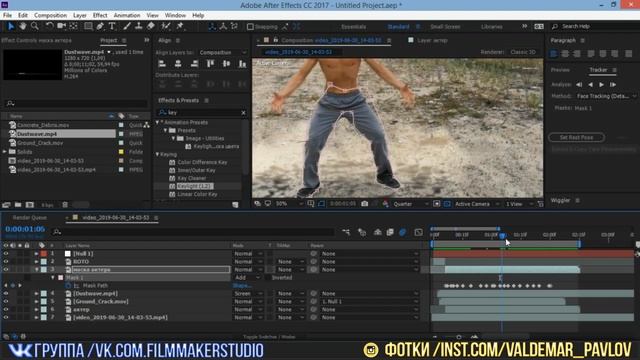Collapse the Mask 1 twirl arrow
Image resolution: width=640 pixels, height=360 pixels.
pos(53,278)
